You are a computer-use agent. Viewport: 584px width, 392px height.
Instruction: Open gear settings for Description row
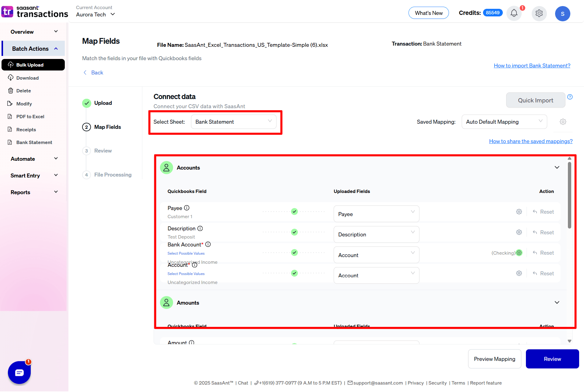[519, 232]
